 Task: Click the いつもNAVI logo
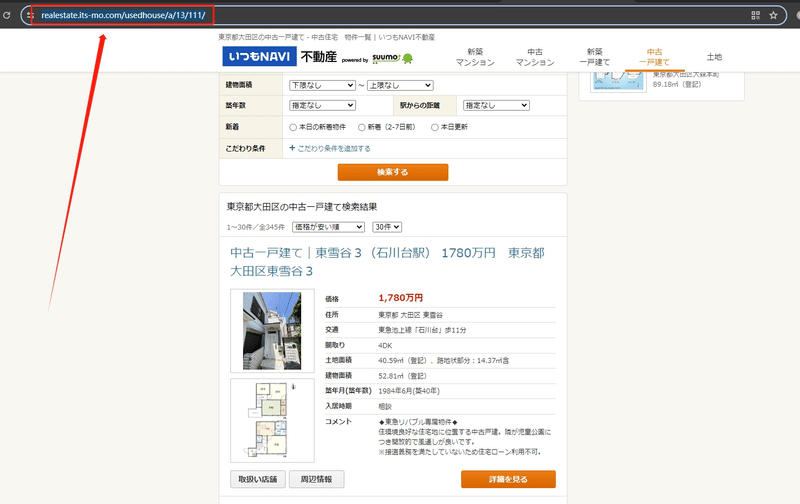(259, 57)
